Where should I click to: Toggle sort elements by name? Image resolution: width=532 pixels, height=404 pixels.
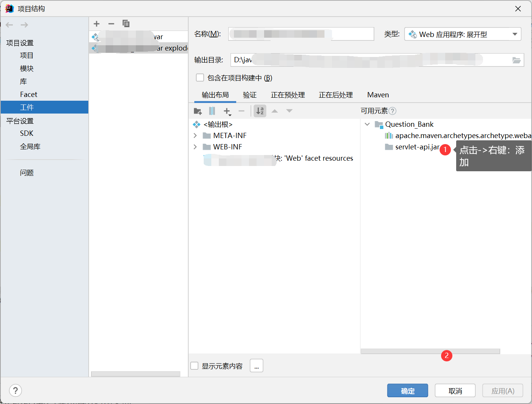point(260,111)
